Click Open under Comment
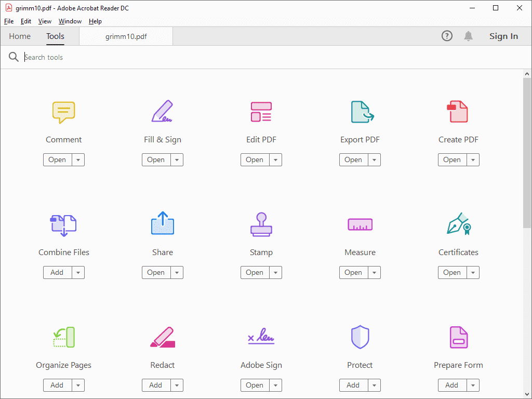Image resolution: width=532 pixels, height=399 pixels. (x=57, y=160)
